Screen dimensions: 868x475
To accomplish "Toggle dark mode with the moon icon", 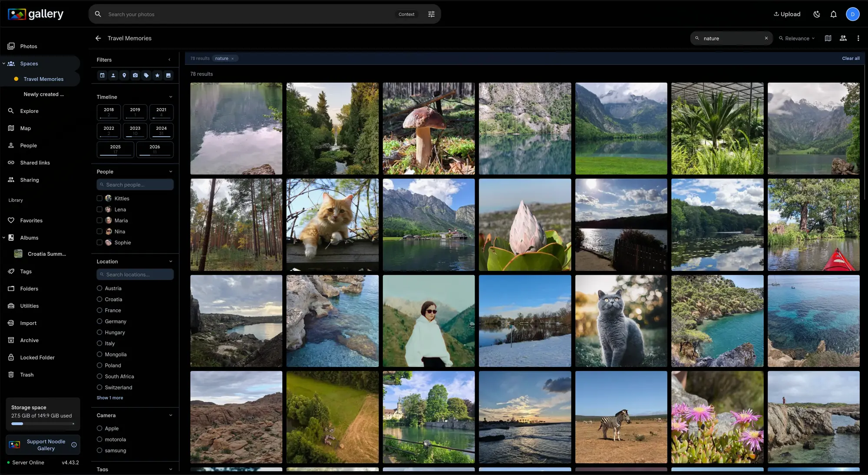I will point(816,14).
